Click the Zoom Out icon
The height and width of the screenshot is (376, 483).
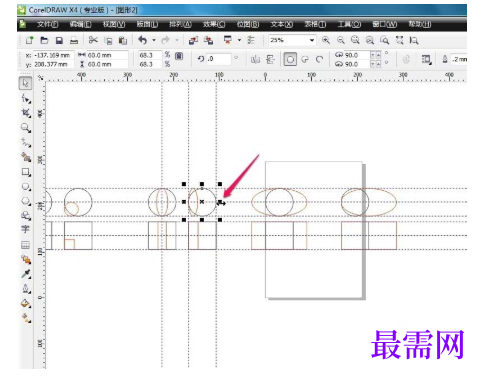pos(341,40)
